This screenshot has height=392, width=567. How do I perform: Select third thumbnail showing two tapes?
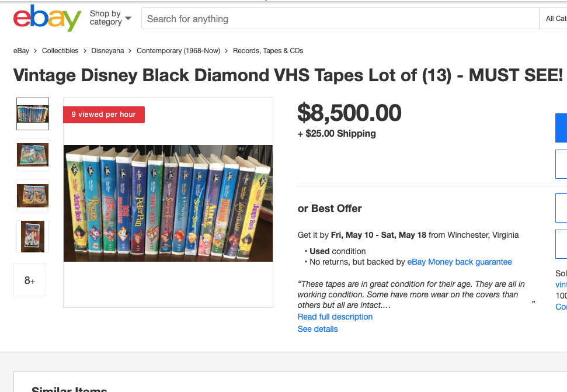[x=33, y=196]
